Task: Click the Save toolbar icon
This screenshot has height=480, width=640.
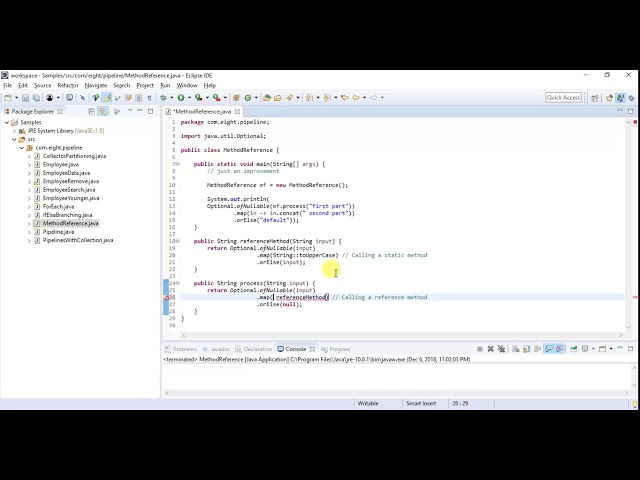Action: [x=25, y=98]
